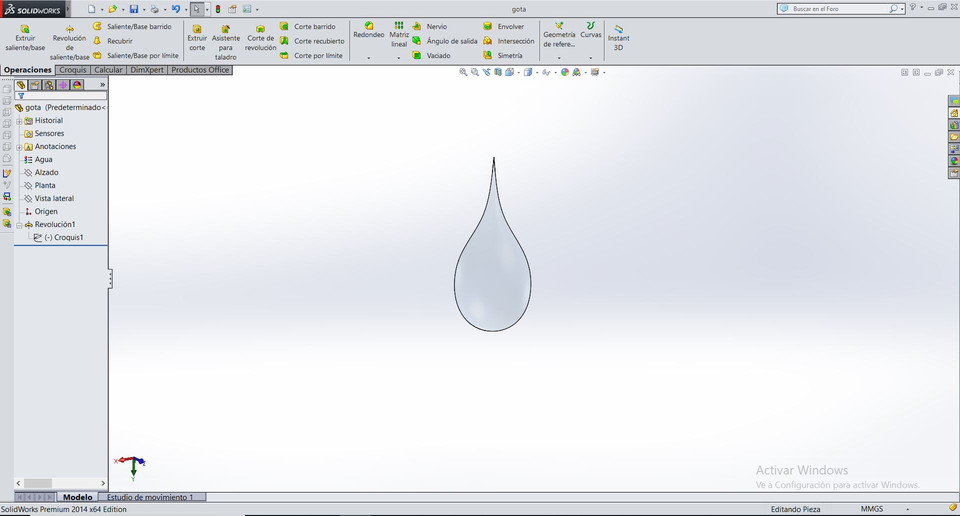Viewport: 960px width, 516px height.
Task: Select Origen in feature tree
Action: coord(40,211)
